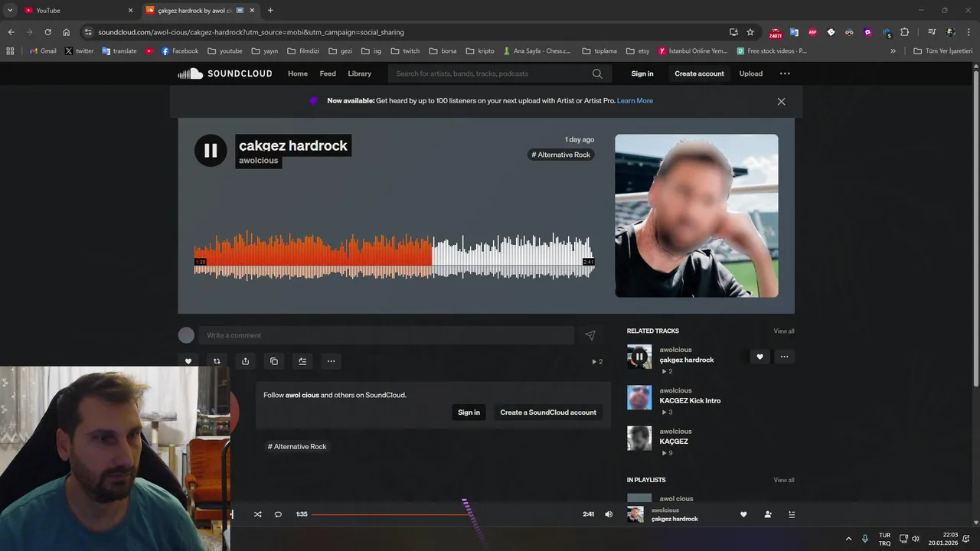
Task: Open the Upload page
Action: [751, 73]
